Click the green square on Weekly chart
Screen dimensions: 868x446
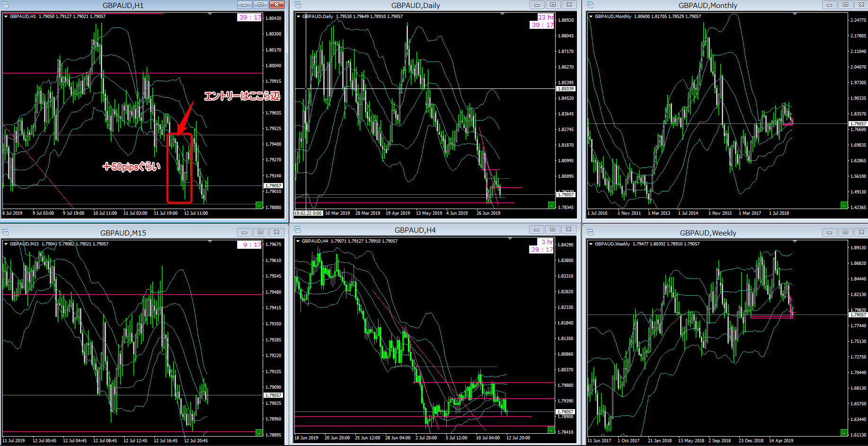pos(844,432)
